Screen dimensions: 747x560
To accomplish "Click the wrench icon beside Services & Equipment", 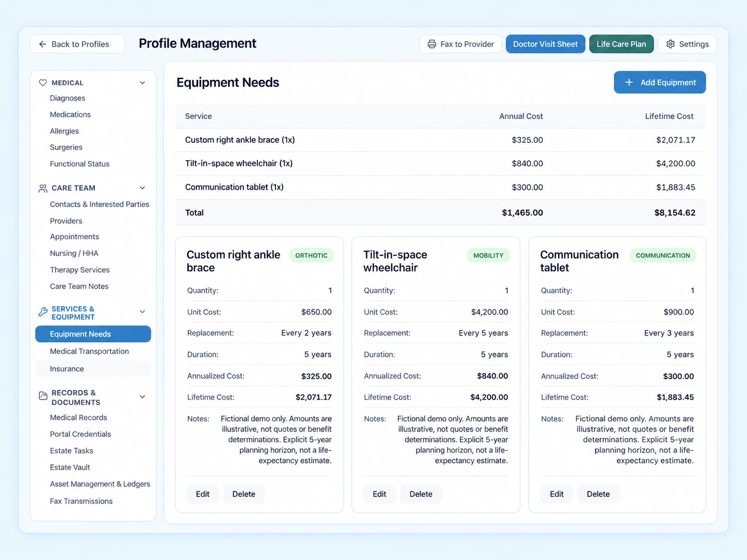I will click(x=43, y=312).
